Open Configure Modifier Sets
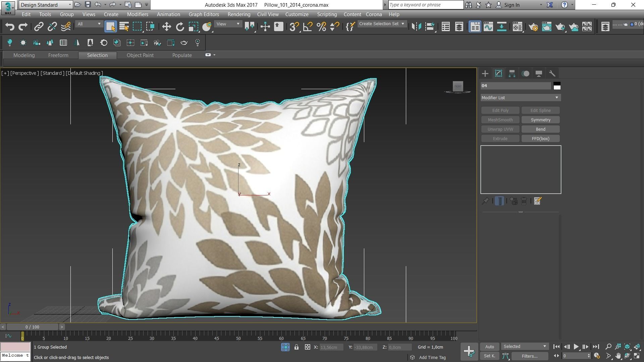This screenshot has width=644, height=362. (537, 201)
